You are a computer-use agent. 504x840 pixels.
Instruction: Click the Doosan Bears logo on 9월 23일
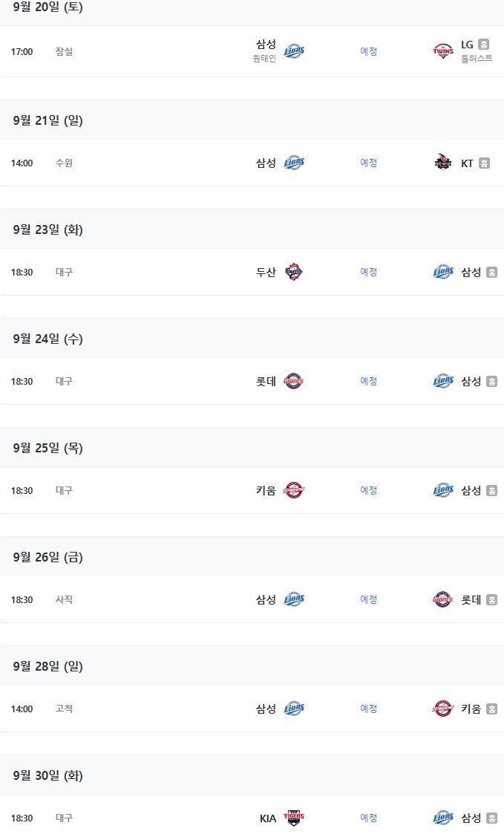point(294,272)
